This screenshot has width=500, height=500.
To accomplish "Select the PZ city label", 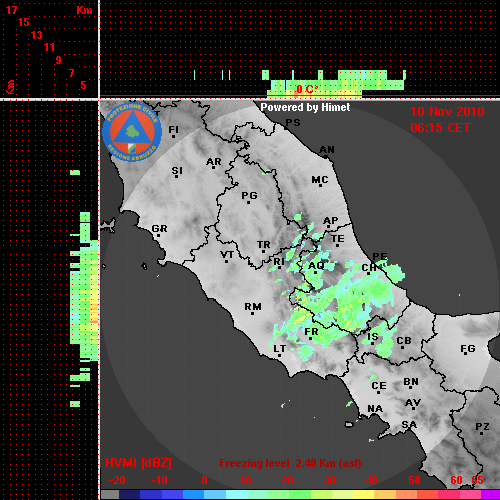I will click(482, 427).
